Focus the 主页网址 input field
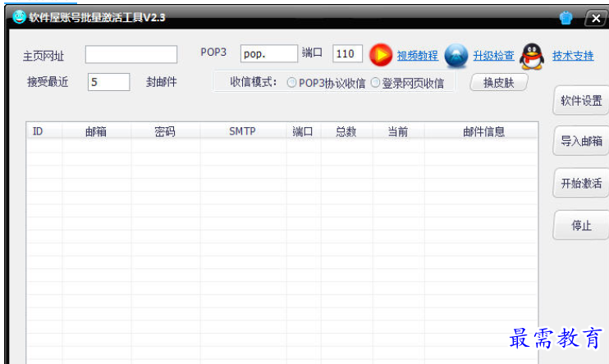609x364 pixels. click(131, 54)
